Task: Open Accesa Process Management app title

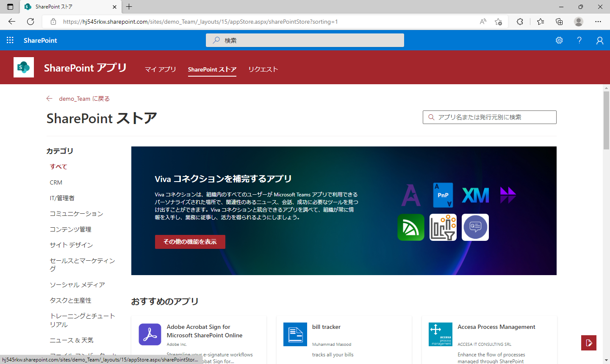Action: pyautogui.click(x=496, y=327)
